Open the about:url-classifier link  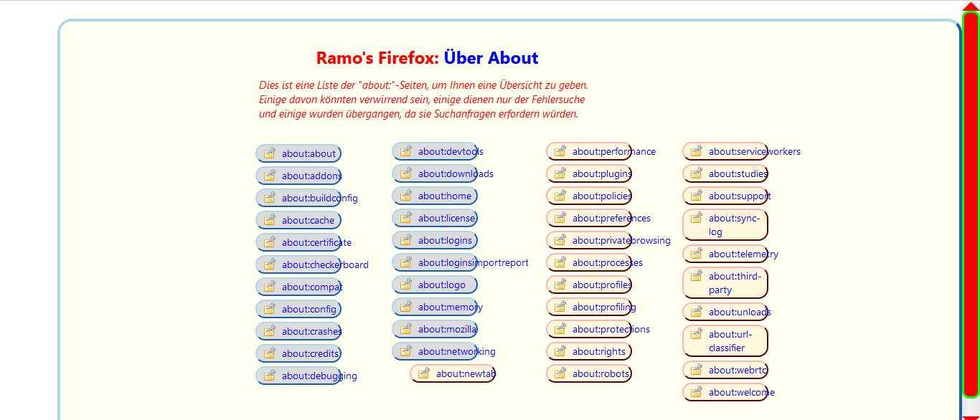click(730, 341)
